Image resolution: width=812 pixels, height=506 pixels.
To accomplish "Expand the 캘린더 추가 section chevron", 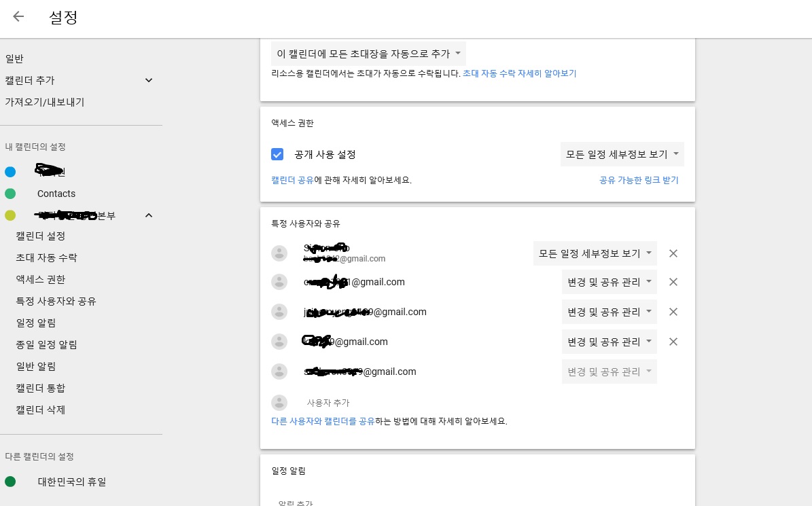I will (x=149, y=80).
